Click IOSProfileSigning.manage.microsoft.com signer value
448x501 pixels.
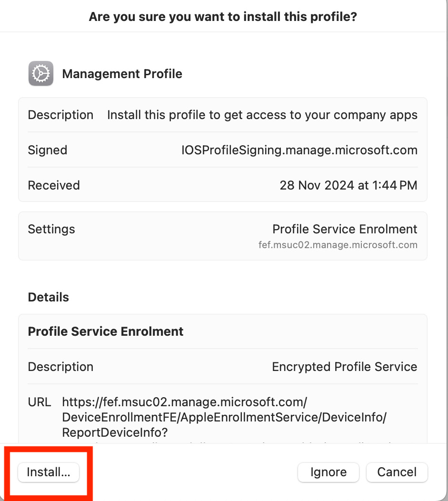[x=299, y=150]
